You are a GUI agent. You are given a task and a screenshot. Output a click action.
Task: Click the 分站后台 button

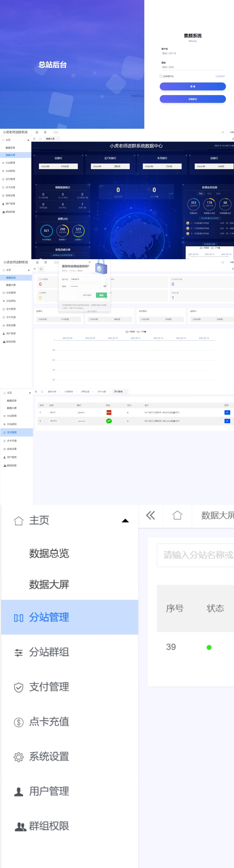pyautogui.click(x=192, y=99)
